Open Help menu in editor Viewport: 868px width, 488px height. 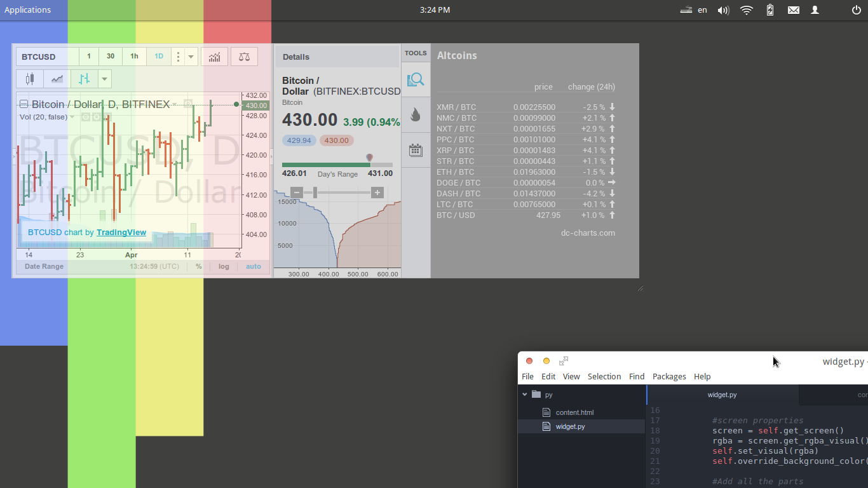702,376
